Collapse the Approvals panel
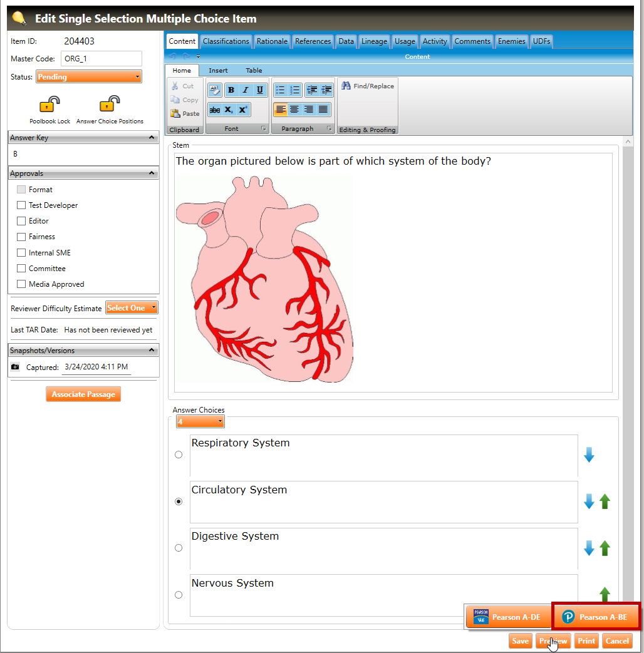 (152, 173)
